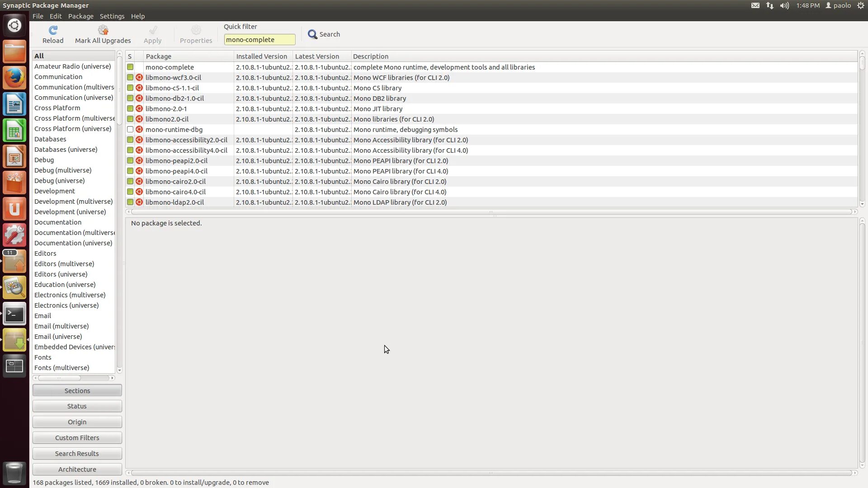This screenshot has height=488, width=868.
Task: Click the mail envelope indicator
Action: 755,5
